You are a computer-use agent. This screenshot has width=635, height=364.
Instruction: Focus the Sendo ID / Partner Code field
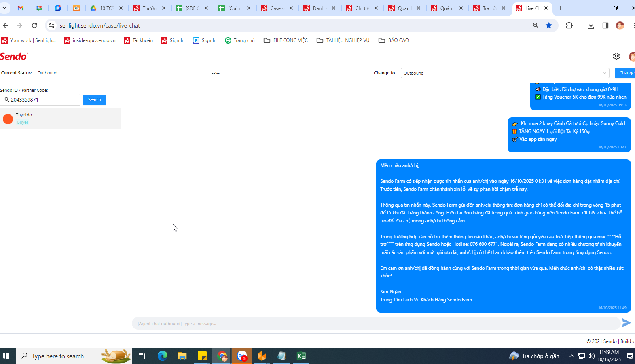(40, 99)
